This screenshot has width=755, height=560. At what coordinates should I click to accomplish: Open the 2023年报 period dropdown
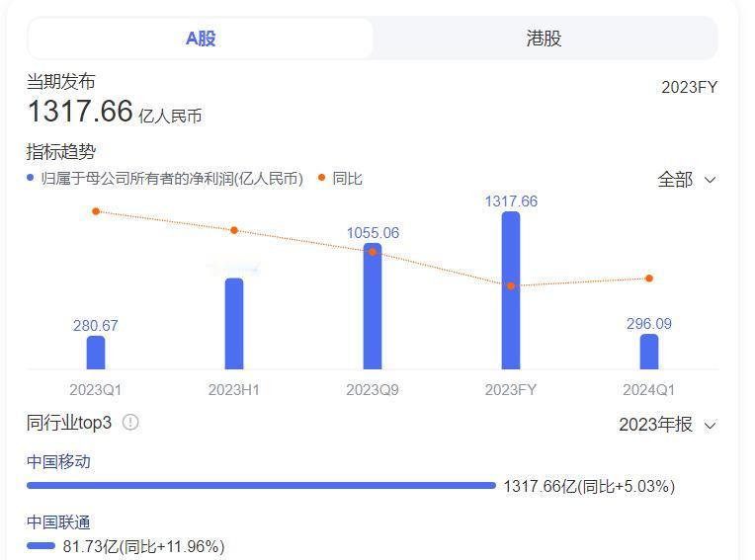[667, 425]
